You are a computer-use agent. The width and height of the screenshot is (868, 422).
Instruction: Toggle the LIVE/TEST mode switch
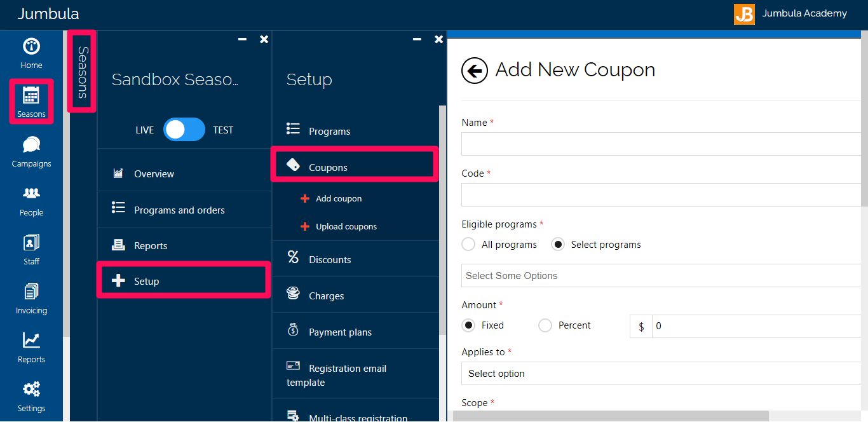pyautogui.click(x=184, y=130)
